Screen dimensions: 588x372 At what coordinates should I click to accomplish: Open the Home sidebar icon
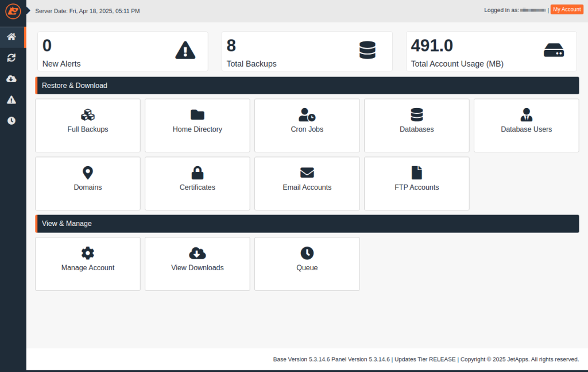pyautogui.click(x=11, y=37)
